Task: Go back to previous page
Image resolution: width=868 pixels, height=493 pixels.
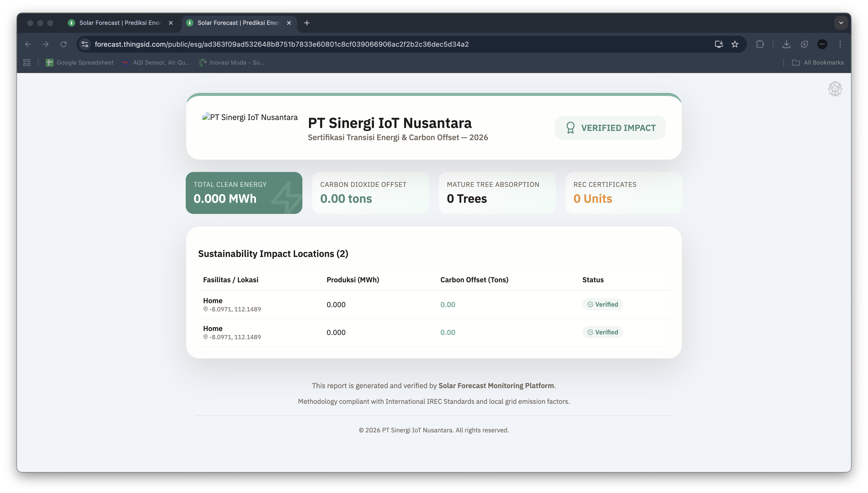Action: [x=28, y=44]
